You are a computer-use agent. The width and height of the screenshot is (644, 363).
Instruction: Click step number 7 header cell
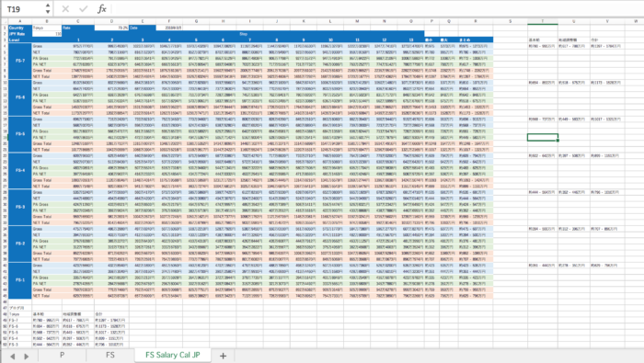[x=249, y=40]
